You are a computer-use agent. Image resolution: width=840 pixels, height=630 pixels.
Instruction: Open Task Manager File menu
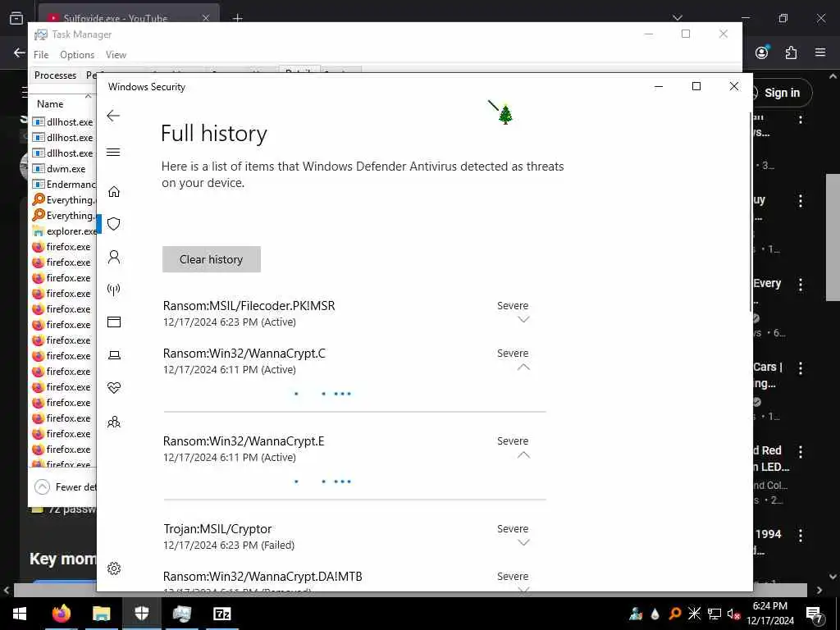pyautogui.click(x=41, y=55)
